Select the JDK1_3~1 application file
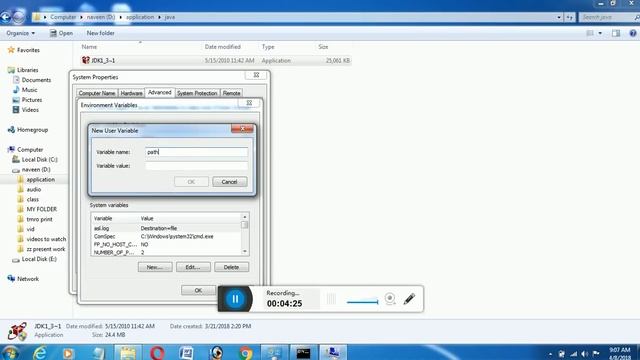Image resolution: width=640 pixels, height=360 pixels. pyautogui.click(x=216, y=60)
